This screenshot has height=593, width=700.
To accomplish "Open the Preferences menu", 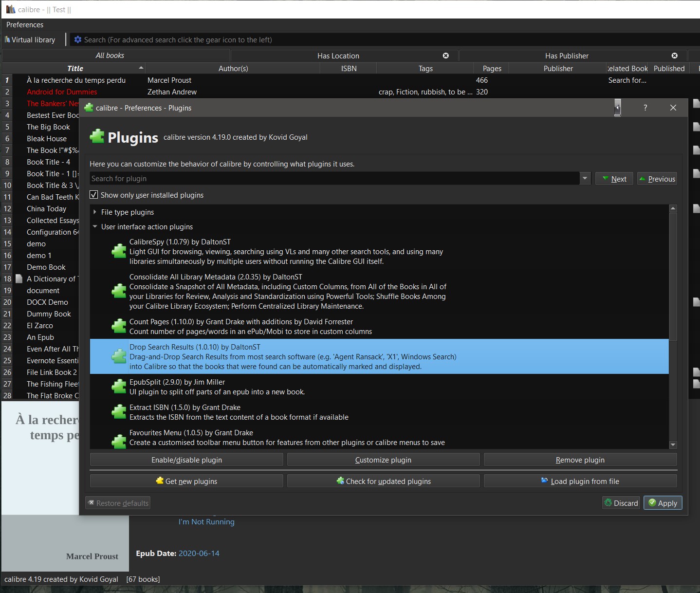I will pos(25,24).
